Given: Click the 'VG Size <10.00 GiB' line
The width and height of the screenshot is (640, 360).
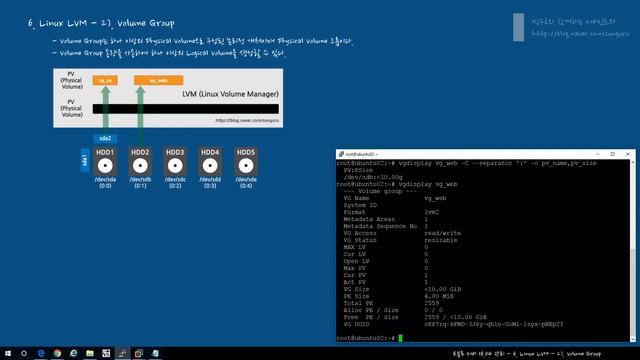Looking at the screenshot, I should [402, 289].
